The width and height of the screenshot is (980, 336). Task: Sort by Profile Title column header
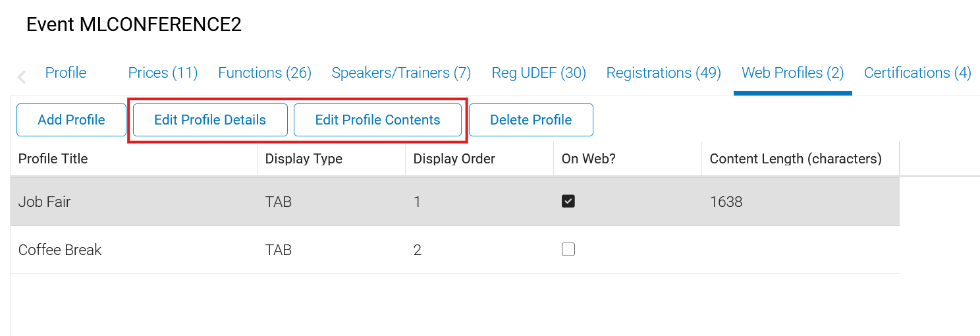pyautogui.click(x=53, y=159)
